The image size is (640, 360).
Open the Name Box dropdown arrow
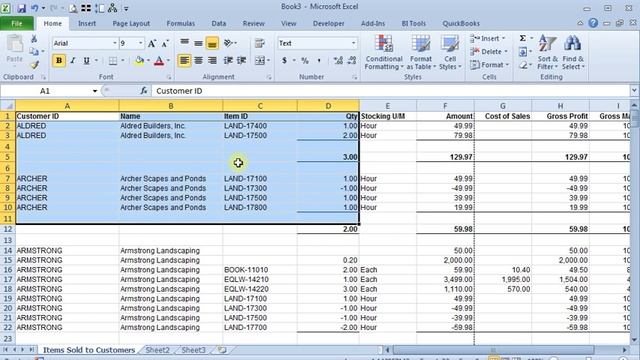[95, 91]
